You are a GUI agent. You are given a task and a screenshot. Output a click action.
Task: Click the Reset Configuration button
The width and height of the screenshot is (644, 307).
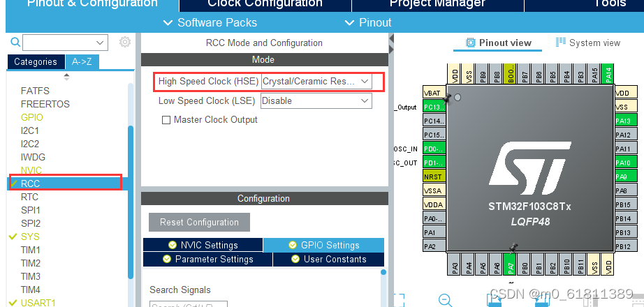(199, 222)
